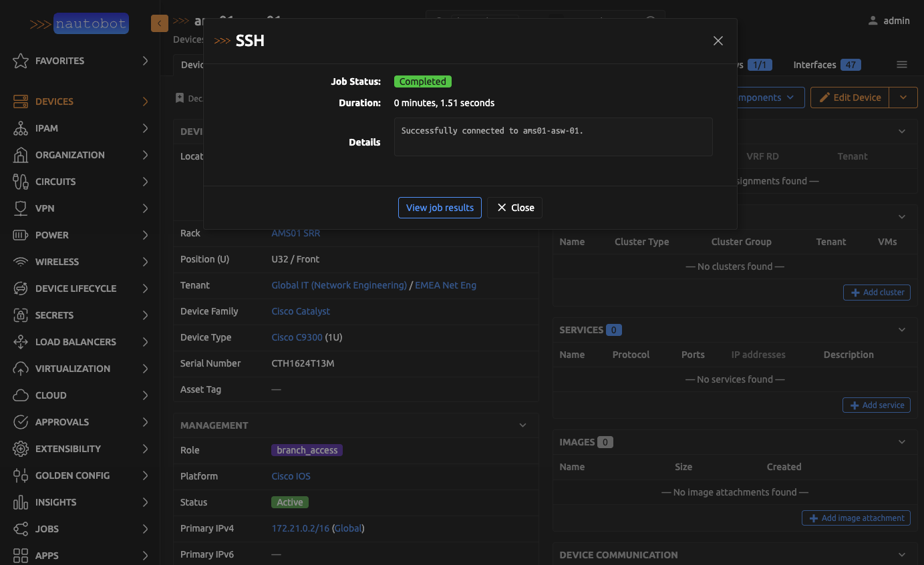Click View job results button

tap(440, 208)
